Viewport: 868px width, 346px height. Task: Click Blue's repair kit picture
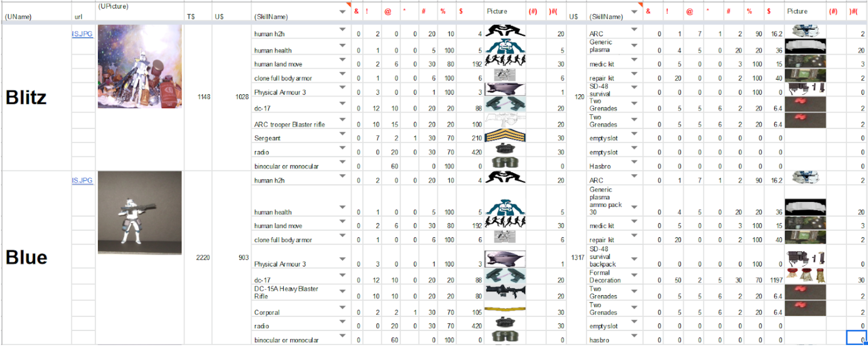tap(805, 237)
